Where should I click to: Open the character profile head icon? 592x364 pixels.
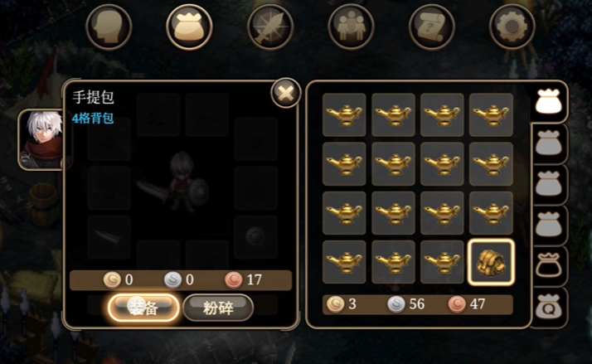109,27
